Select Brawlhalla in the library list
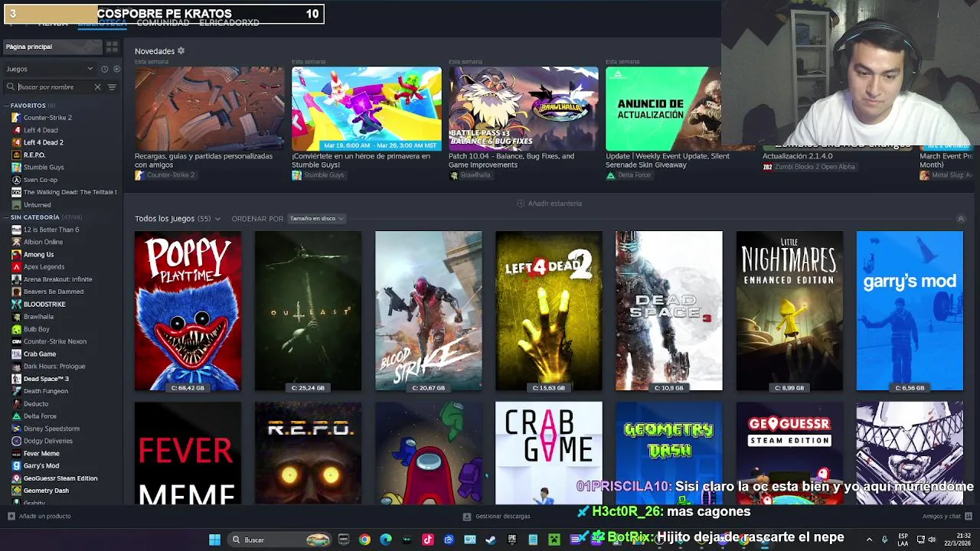 pos(38,316)
